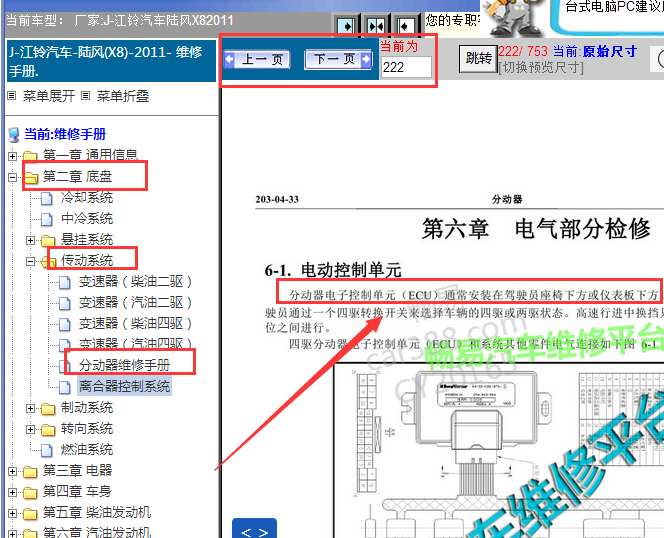
Task: Click the 上一页 previous page button
Action: point(257,59)
